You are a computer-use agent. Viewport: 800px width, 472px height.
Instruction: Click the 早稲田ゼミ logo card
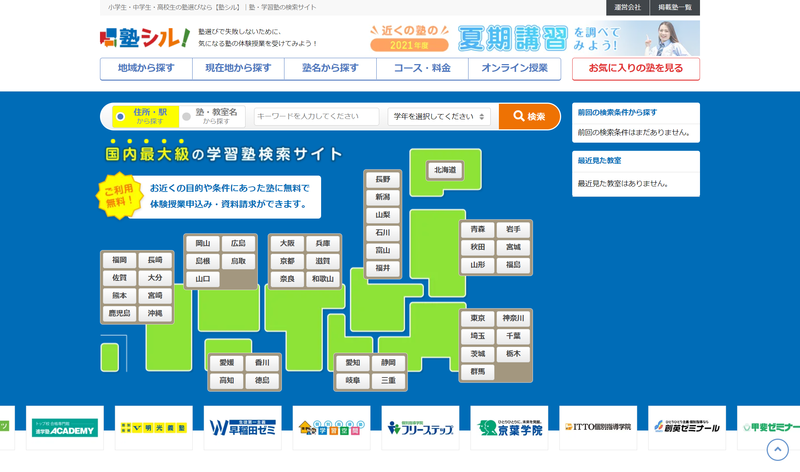click(242, 428)
